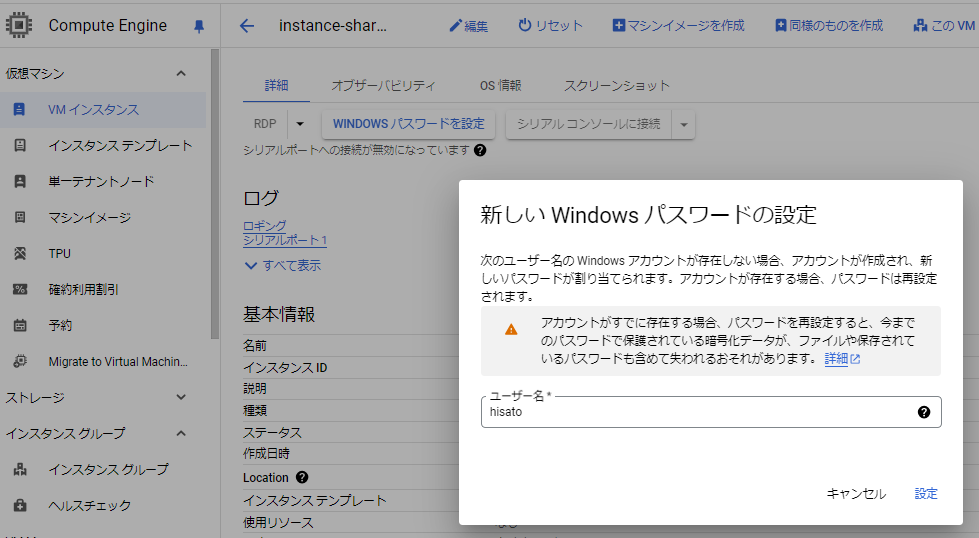Switch to the オブザーバビリティ tab
This screenshot has width=979, height=538.
click(x=383, y=86)
